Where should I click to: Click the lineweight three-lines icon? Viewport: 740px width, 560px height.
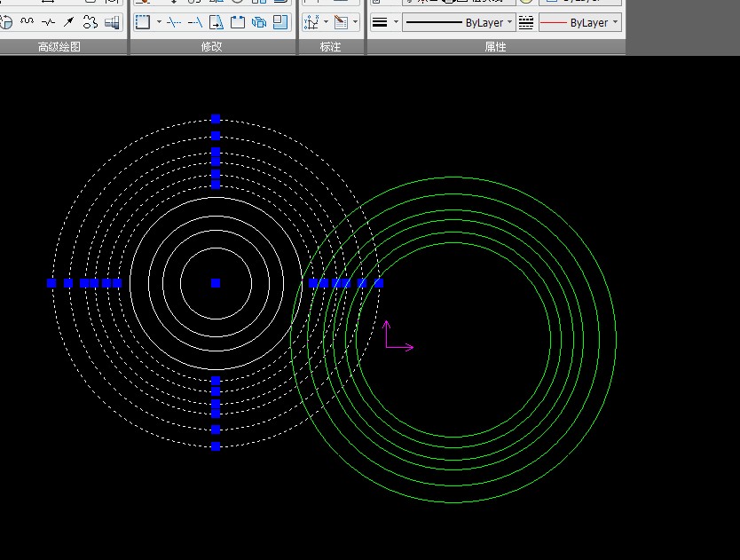point(380,22)
